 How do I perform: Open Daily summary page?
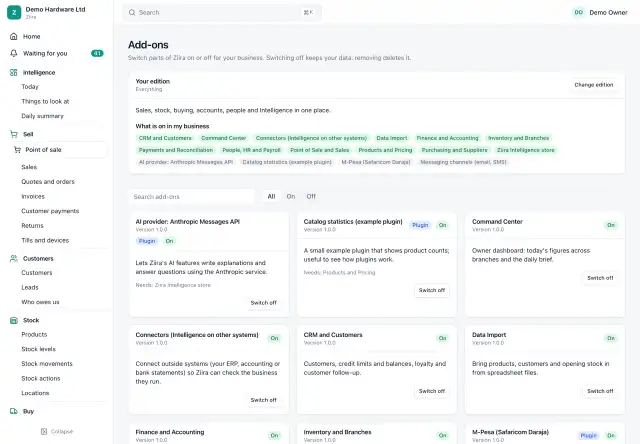42,116
